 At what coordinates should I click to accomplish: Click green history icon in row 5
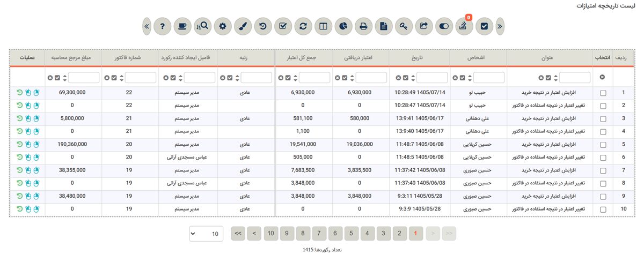tap(19, 144)
